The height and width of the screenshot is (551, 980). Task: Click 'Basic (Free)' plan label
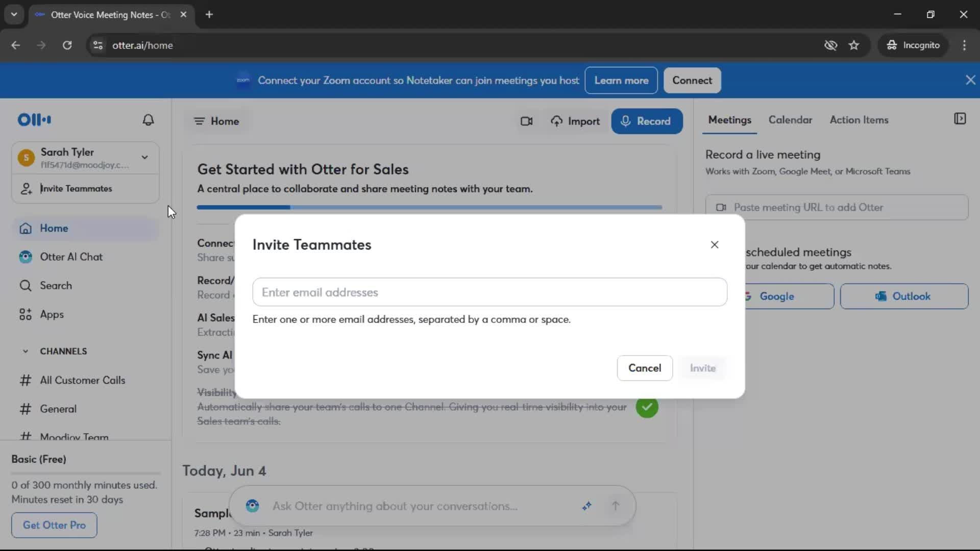[x=39, y=459]
